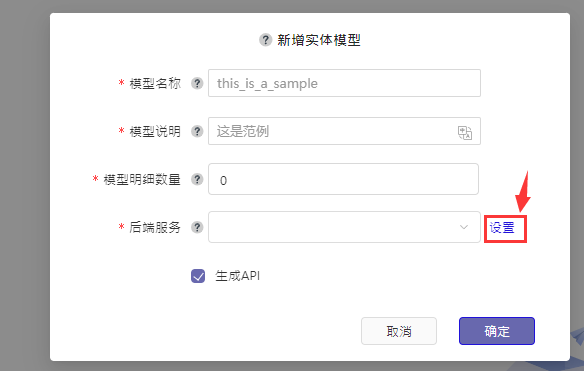
Task: Click the 新增实体模型 dialog title text
Action: [319, 40]
